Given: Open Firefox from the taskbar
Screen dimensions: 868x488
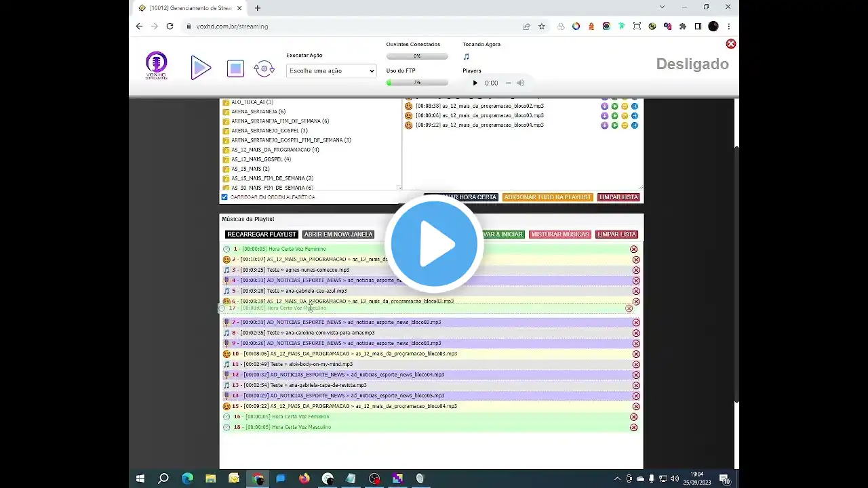Looking at the screenshot, I should coord(304,479).
